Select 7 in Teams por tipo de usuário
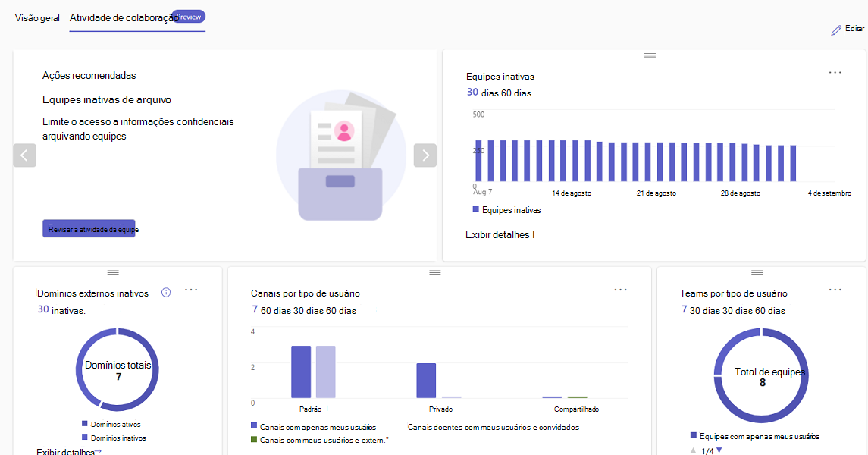Screen dimensions: 868x455 pos(685,309)
